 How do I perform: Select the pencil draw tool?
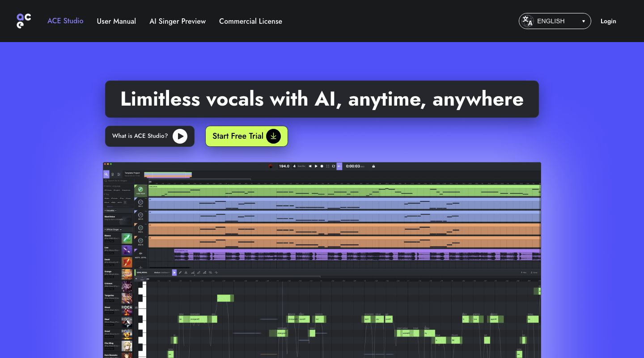[x=180, y=272]
